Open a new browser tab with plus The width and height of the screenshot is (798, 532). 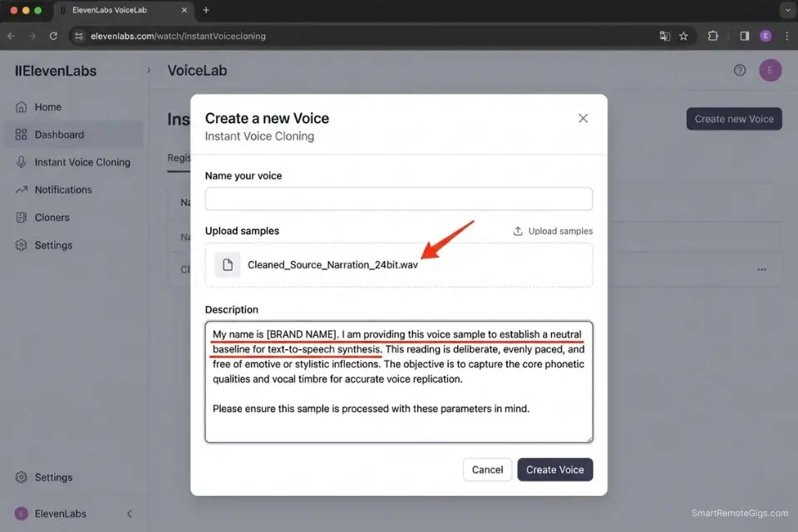point(206,10)
